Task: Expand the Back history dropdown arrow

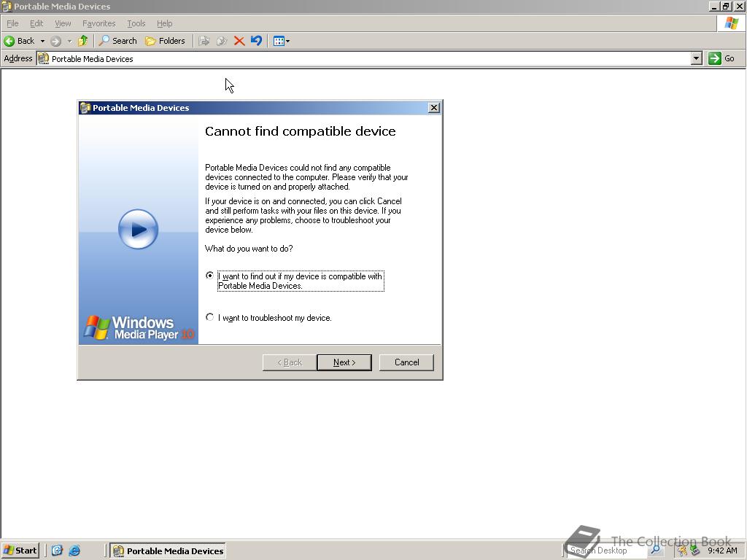Action: coord(42,41)
